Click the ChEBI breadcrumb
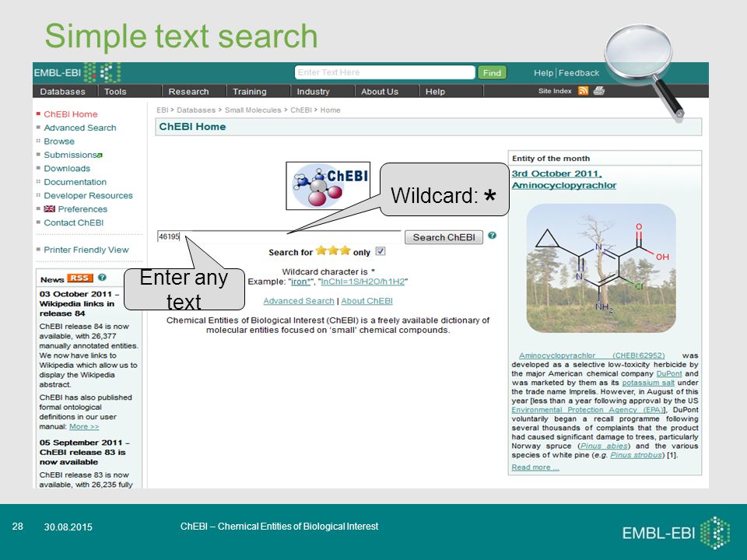 301,110
